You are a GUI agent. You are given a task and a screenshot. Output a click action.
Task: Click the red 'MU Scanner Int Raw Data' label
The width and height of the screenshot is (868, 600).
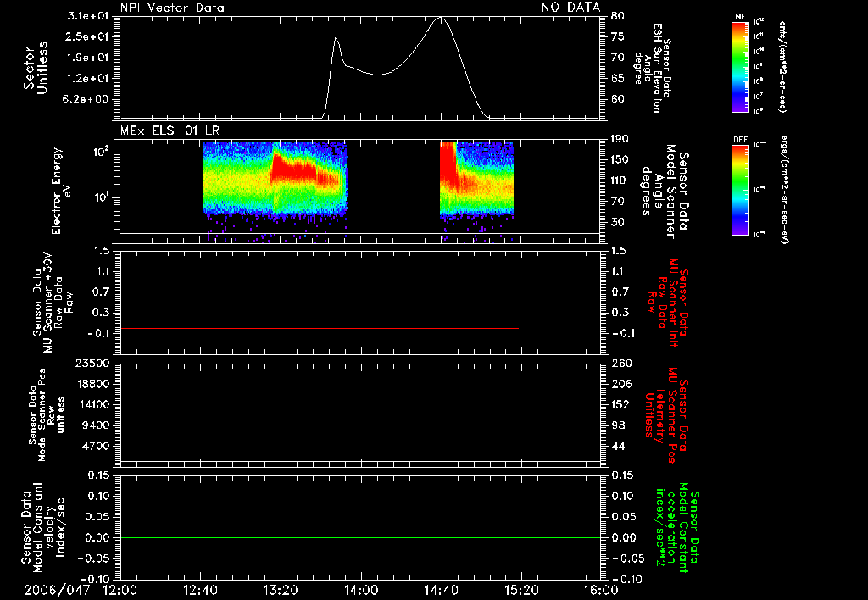tap(668, 303)
